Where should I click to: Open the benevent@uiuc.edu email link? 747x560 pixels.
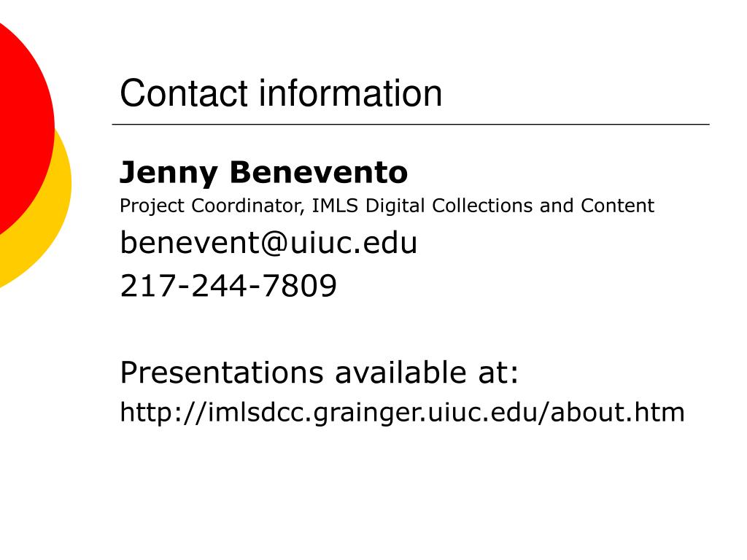tap(268, 242)
